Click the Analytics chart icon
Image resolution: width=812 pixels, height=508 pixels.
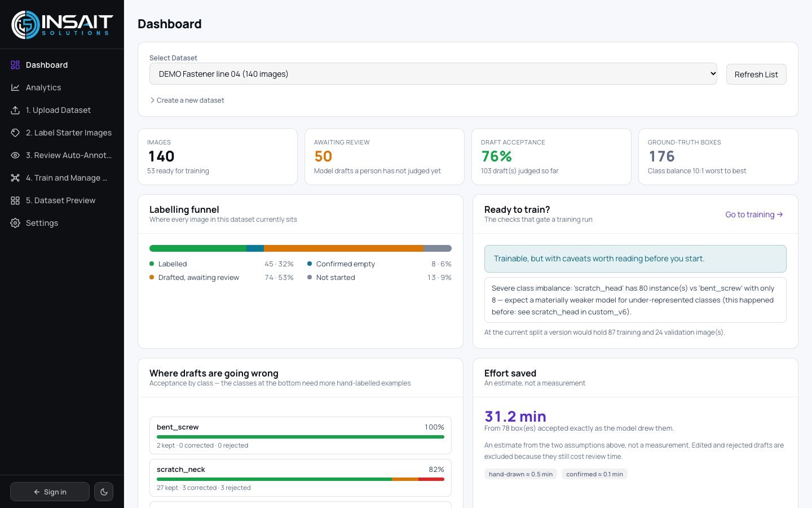click(x=15, y=87)
